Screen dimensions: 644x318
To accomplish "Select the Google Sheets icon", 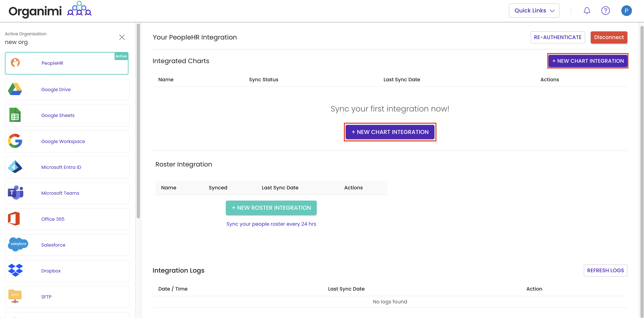I will (15, 115).
